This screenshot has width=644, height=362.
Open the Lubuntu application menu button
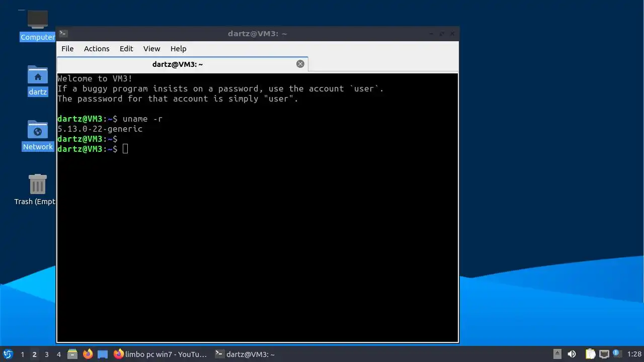pyautogui.click(x=8, y=354)
